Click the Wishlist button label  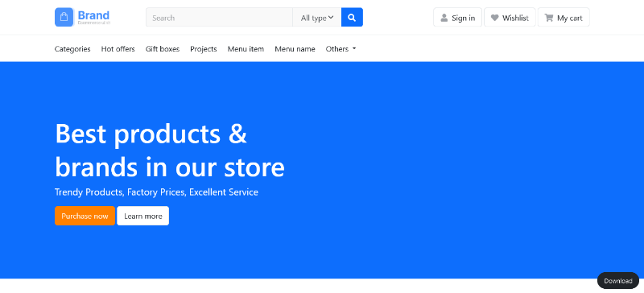pos(515,18)
